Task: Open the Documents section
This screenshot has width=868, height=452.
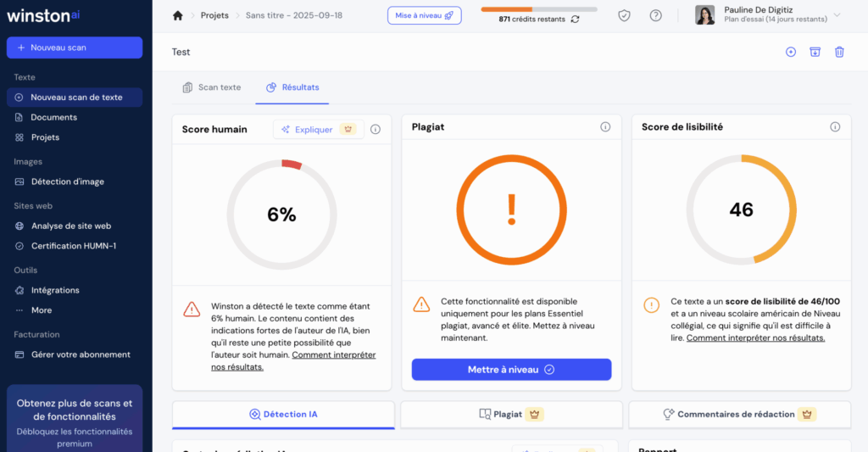Action: click(53, 117)
